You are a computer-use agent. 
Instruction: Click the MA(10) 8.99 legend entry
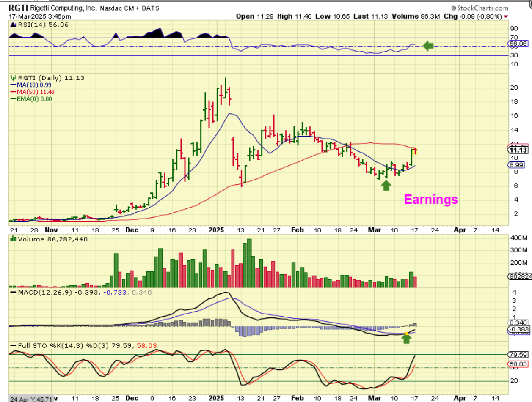(32, 85)
